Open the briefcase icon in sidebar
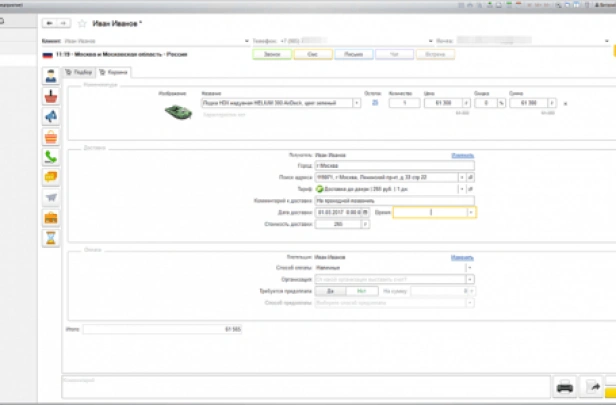Viewport: 616px width, 405px height. (x=50, y=218)
